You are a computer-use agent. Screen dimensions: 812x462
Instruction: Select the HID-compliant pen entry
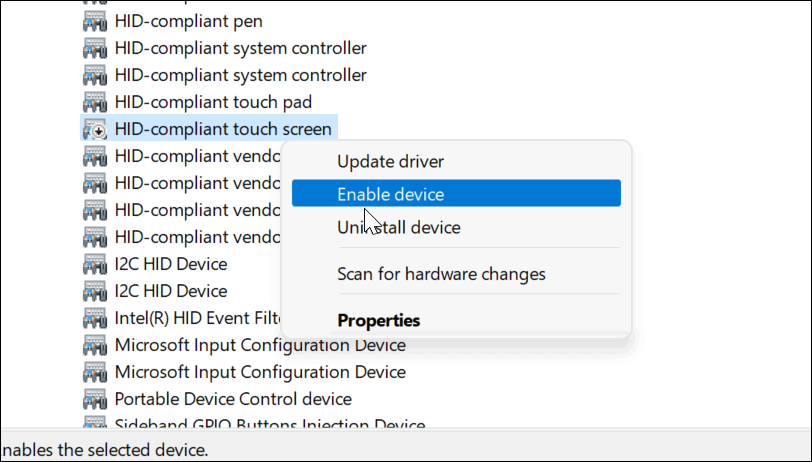pyautogui.click(x=188, y=21)
